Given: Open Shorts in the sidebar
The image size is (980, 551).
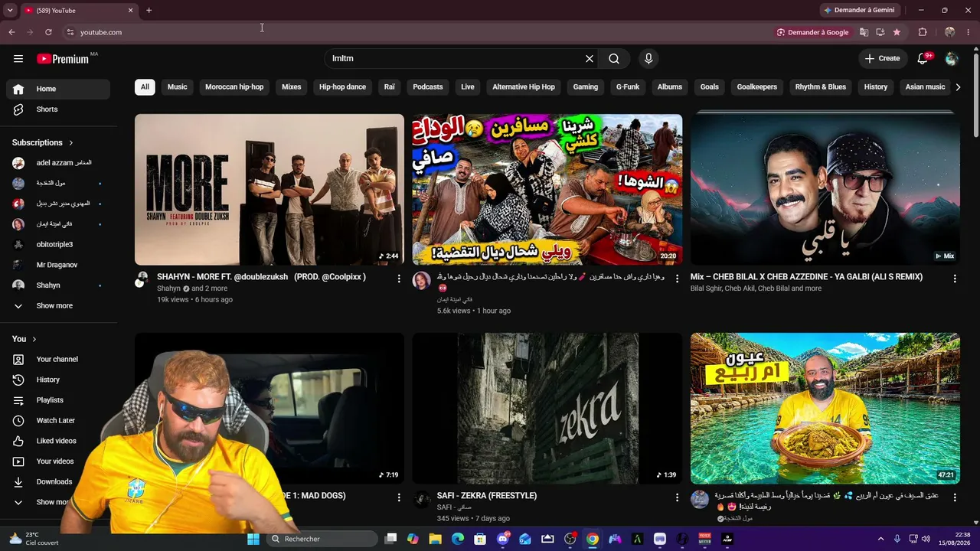Looking at the screenshot, I should 58,109.
